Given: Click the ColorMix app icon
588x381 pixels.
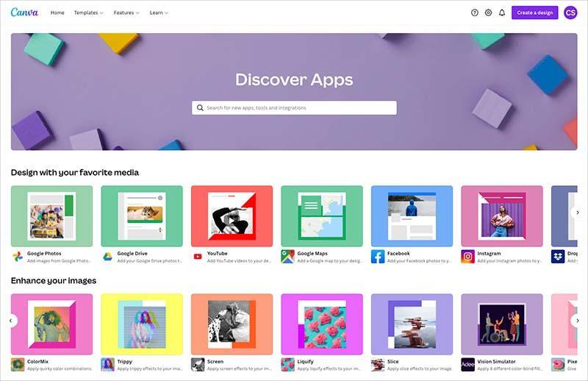Looking at the screenshot, I should pos(18,365).
